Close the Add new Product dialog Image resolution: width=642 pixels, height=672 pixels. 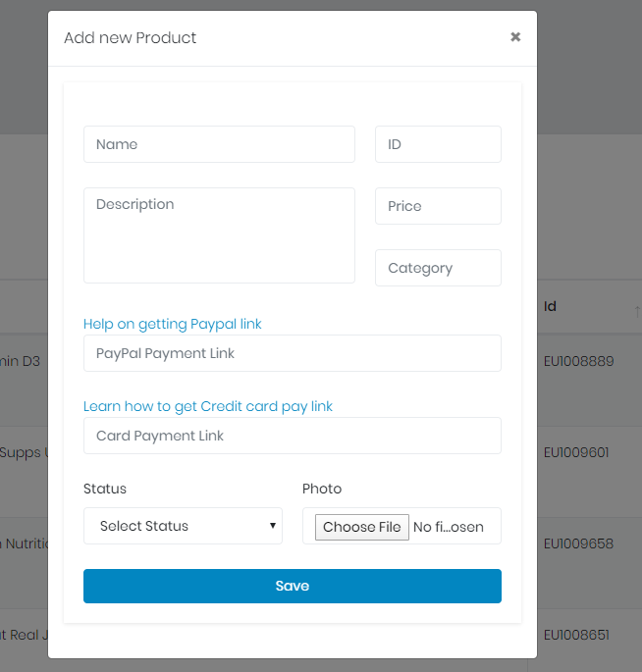(515, 37)
